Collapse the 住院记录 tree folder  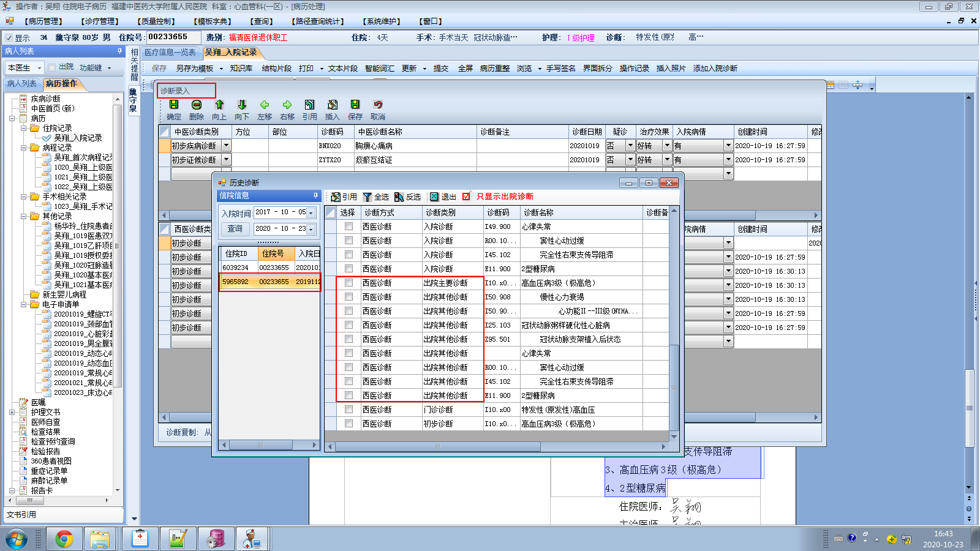pos(23,128)
